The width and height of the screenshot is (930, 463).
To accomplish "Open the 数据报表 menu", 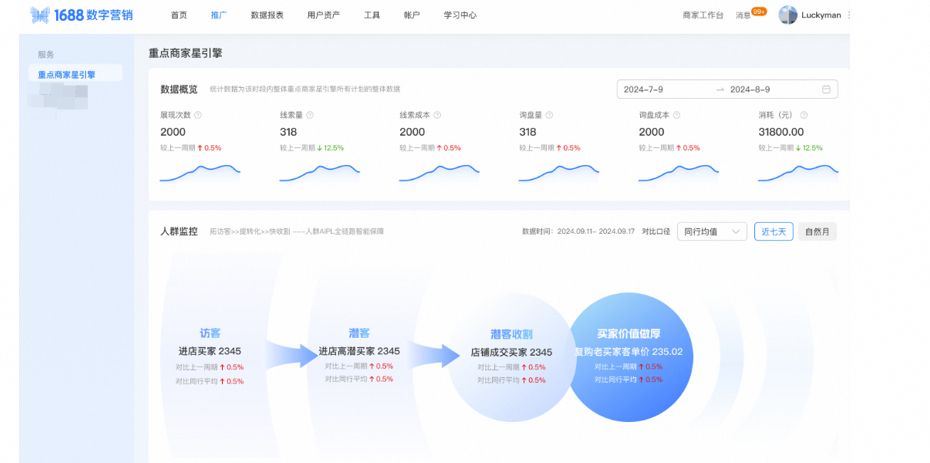I will 267,15.
